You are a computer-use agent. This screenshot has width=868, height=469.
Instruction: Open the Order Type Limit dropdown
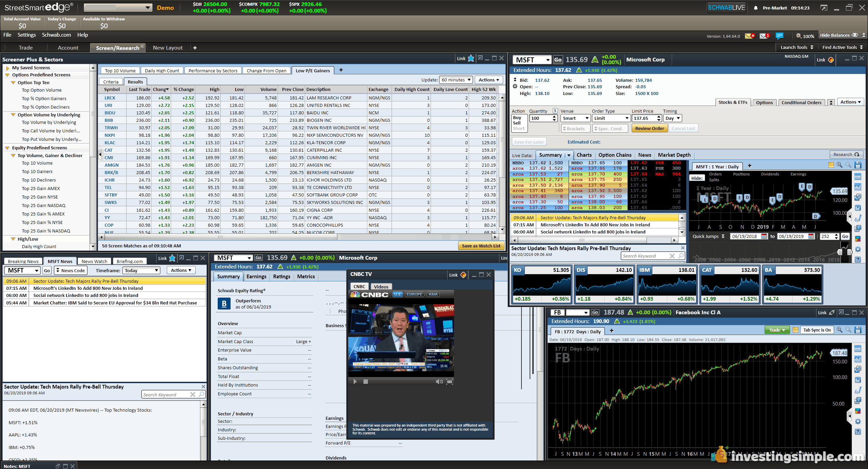coord(611,118)
